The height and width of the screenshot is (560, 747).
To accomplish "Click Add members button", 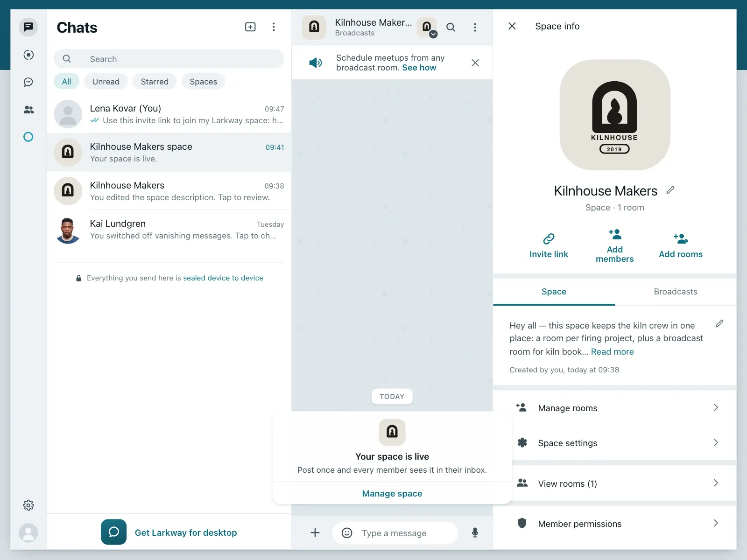I will (615, 245).
